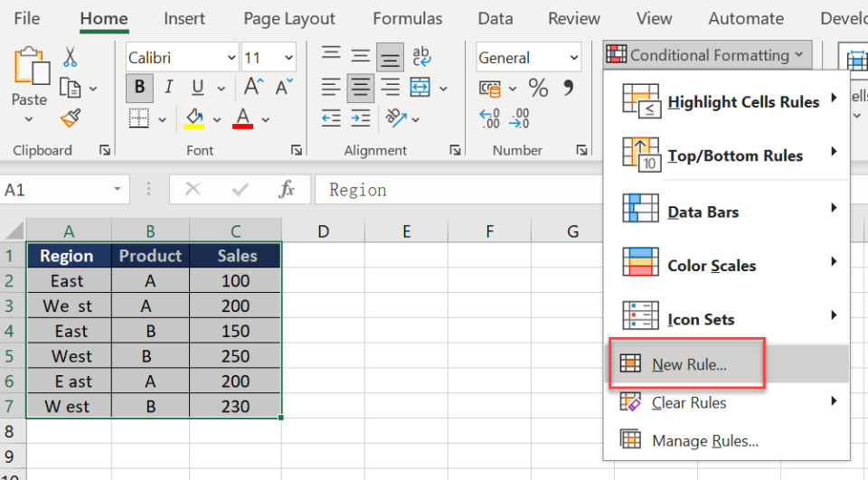Click the Cut scissors icon

click(x=70, y=58)
